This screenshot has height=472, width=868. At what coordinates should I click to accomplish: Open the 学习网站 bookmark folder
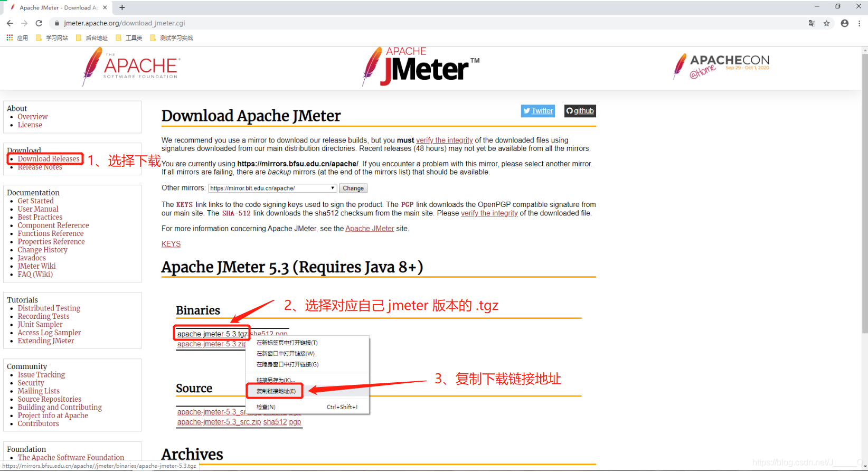(52, 38)
